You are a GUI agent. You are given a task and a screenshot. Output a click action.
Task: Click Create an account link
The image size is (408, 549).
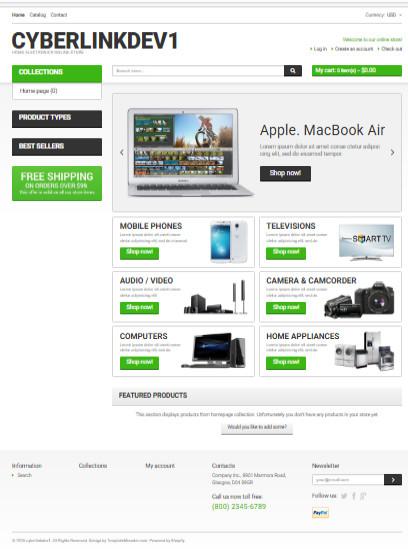[354, 49]
